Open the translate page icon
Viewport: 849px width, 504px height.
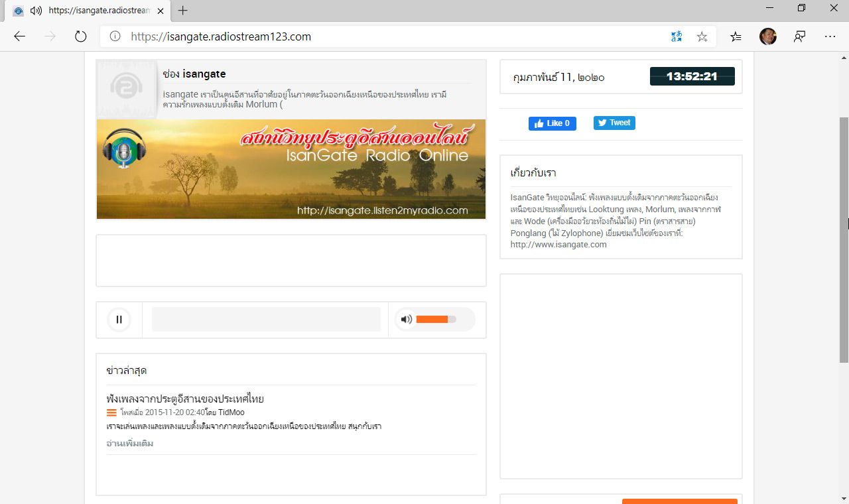point(676,36)
